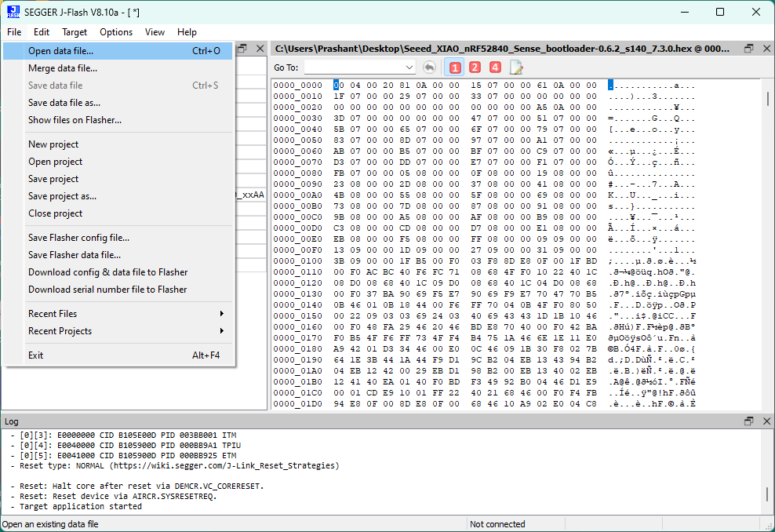Undock the project info panel

242,49
